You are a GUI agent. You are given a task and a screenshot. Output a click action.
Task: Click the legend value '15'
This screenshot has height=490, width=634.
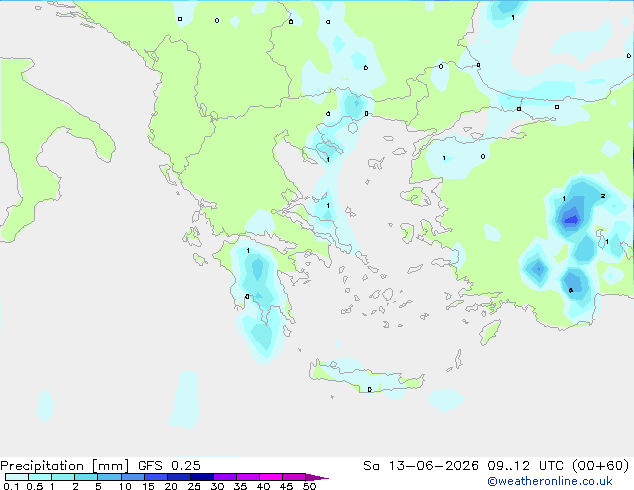[x=148, y=486]
